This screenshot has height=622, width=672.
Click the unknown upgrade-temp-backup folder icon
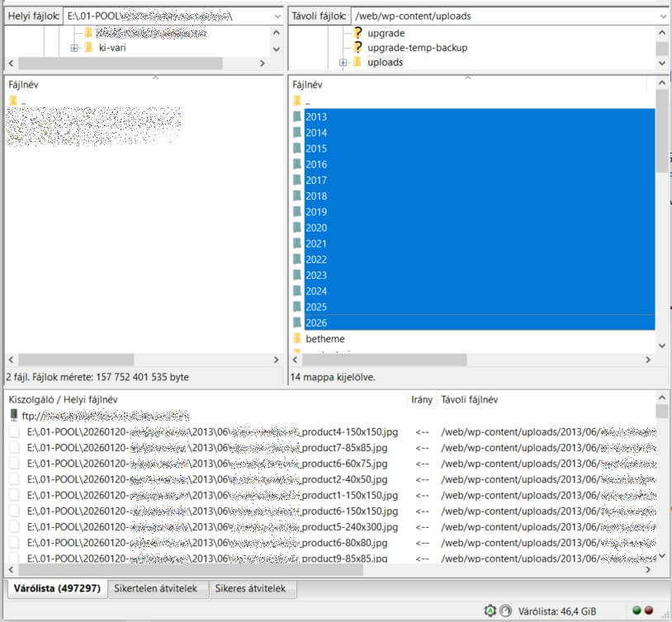357,48
